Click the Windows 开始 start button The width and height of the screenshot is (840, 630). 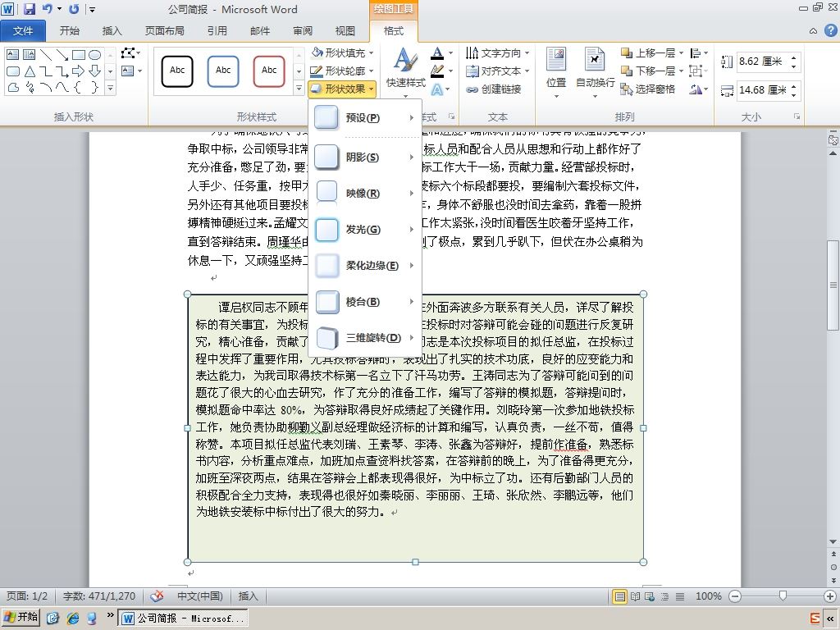click(21, 617)
